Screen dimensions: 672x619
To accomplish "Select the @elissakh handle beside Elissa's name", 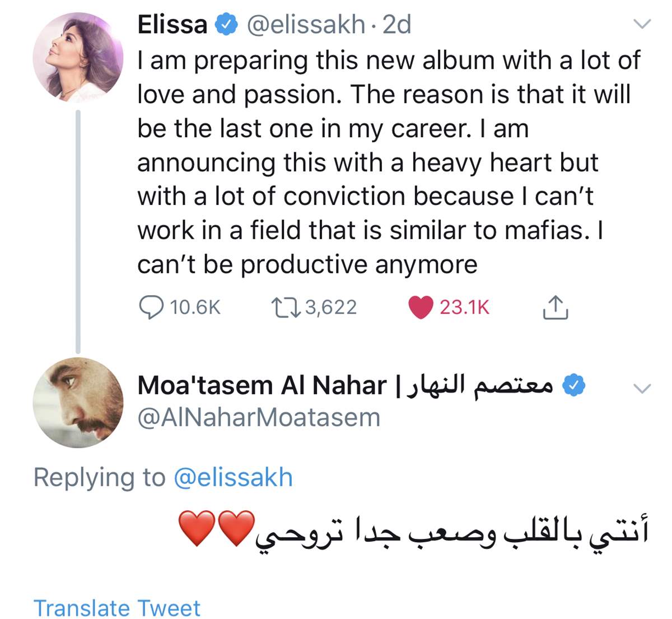I will [x=306, y=25].
